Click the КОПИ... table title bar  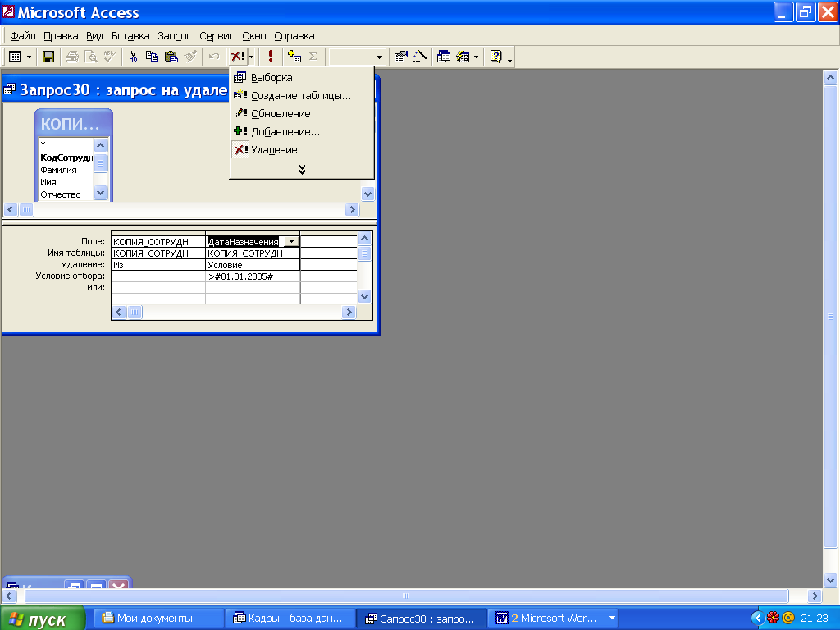click(x=73, y=123)
